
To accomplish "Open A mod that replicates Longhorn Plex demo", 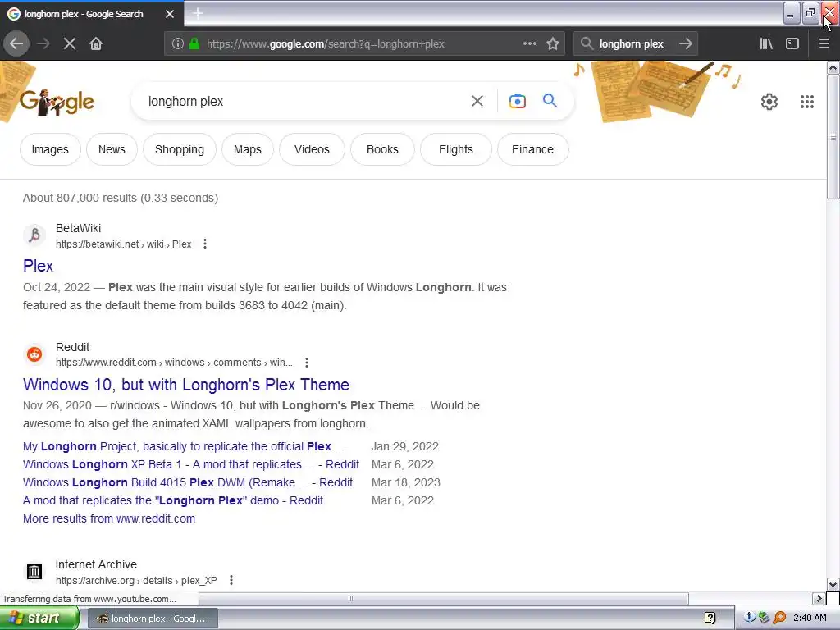I will pos(173,500).
